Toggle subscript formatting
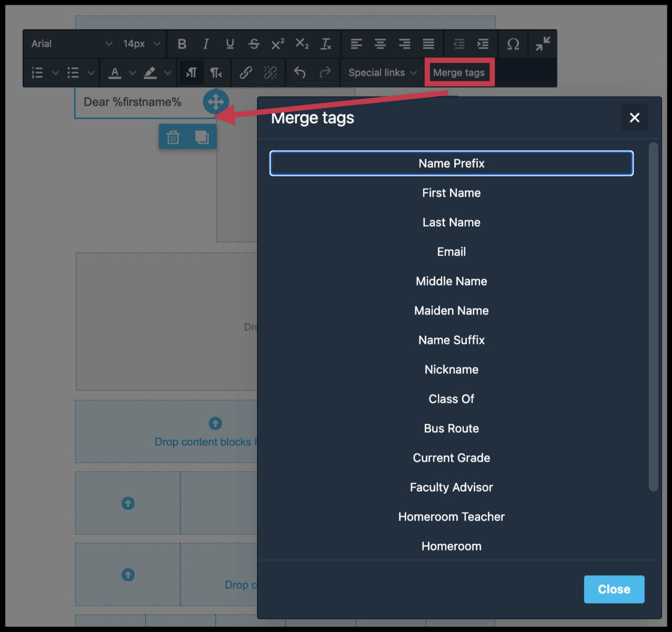The height and width of the screenshot is (632, 672). [302, 44]
